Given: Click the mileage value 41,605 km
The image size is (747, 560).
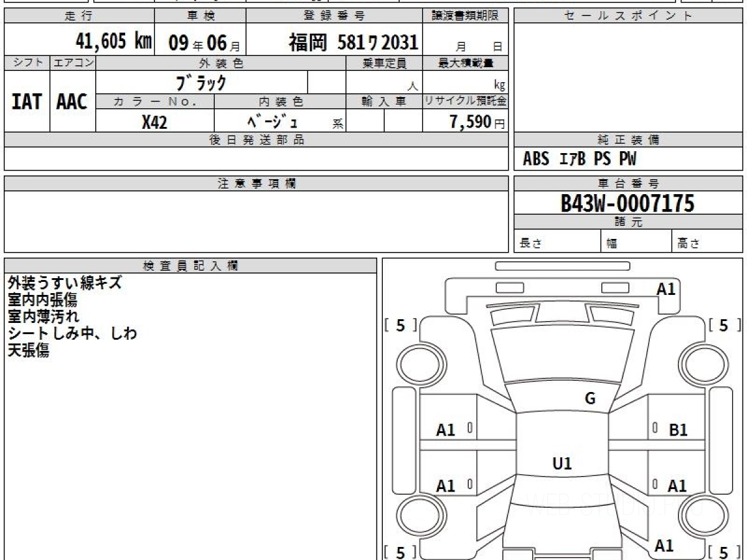Looking at the screenshot, I should point(113,42).
